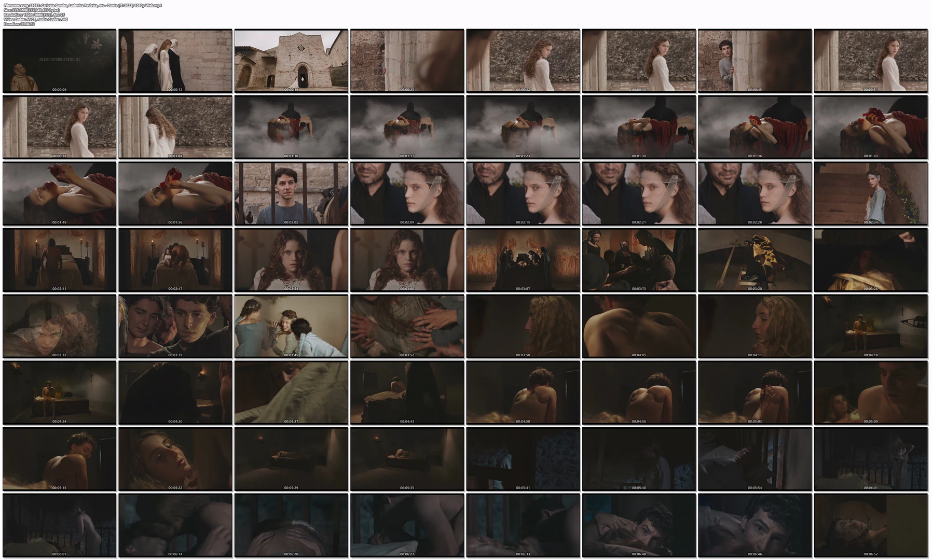
Task: Open the last thumbnail at 00:06:52
Action: tap(871, 525)
